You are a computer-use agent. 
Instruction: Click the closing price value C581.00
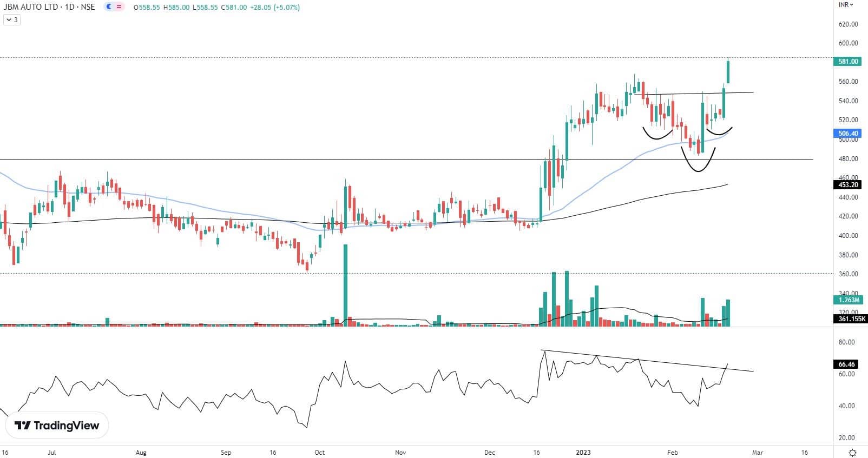pos(234,8)
